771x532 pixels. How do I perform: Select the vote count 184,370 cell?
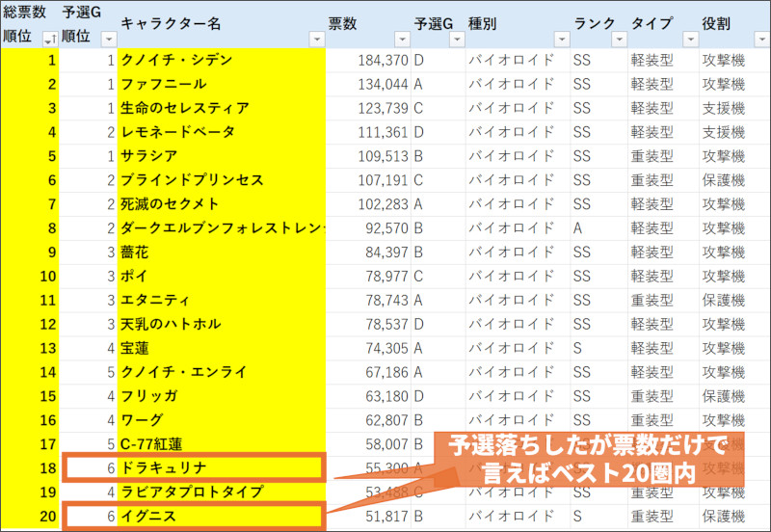(x=369, y=60)
